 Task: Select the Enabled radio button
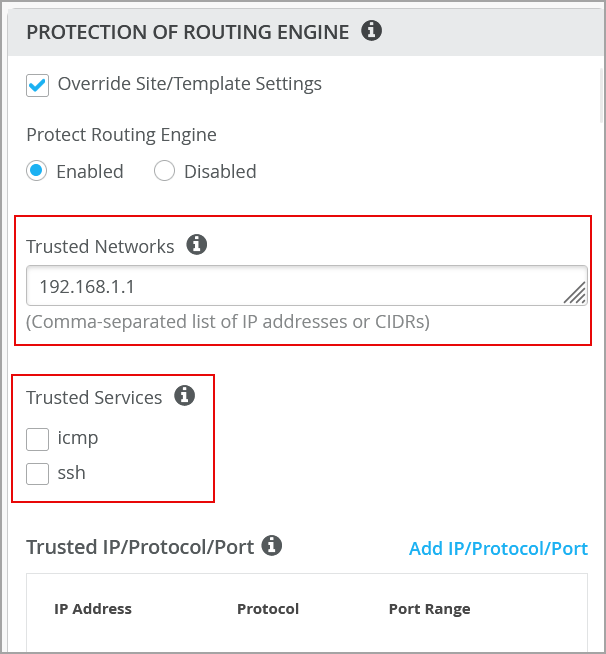pyautogui.click(x=37, y=171)
